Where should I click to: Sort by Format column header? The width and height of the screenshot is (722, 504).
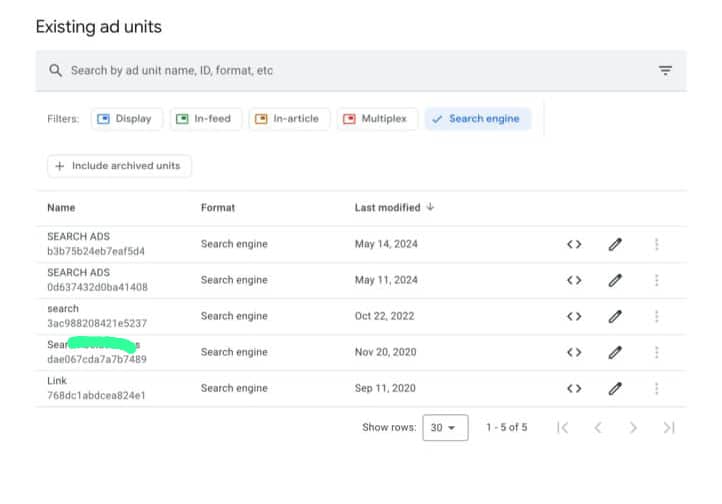[218, 208]
